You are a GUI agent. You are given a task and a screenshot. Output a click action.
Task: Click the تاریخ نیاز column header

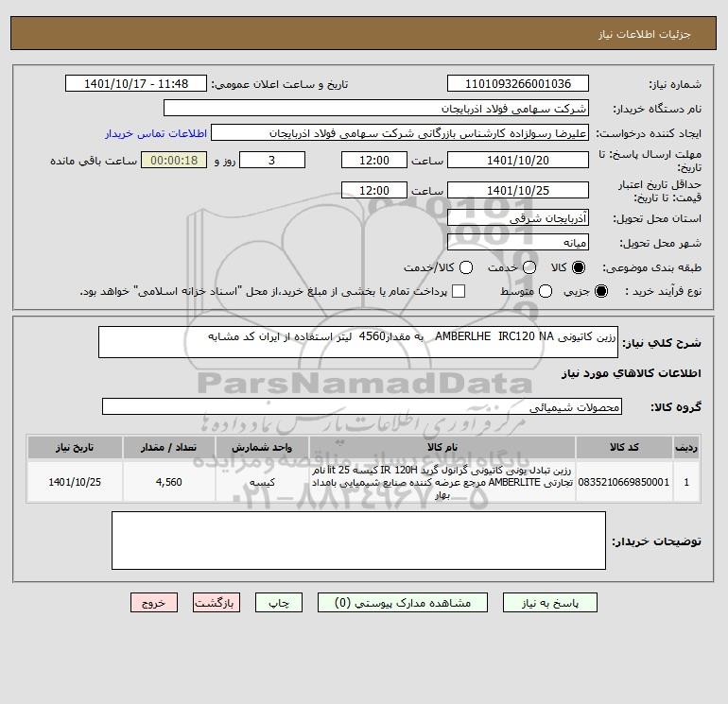[75, 447]
